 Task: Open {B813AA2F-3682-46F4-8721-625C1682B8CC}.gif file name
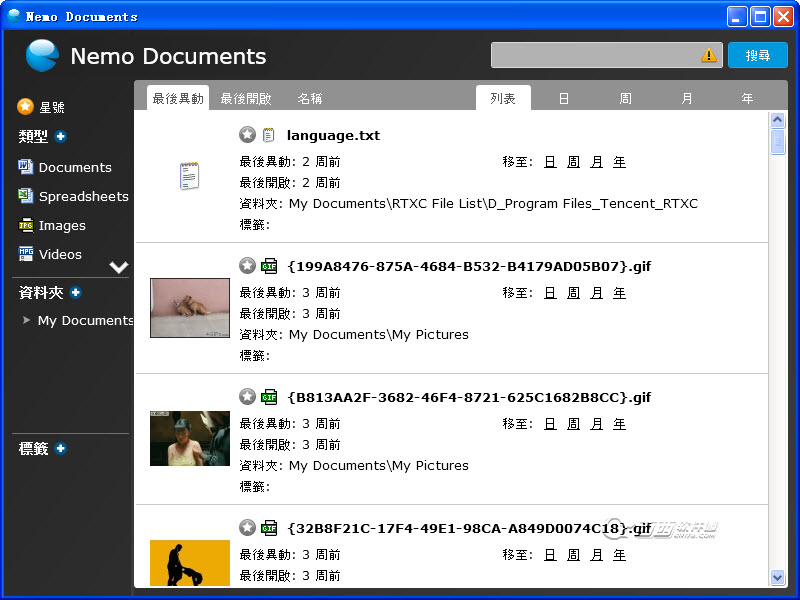point(469,397)
